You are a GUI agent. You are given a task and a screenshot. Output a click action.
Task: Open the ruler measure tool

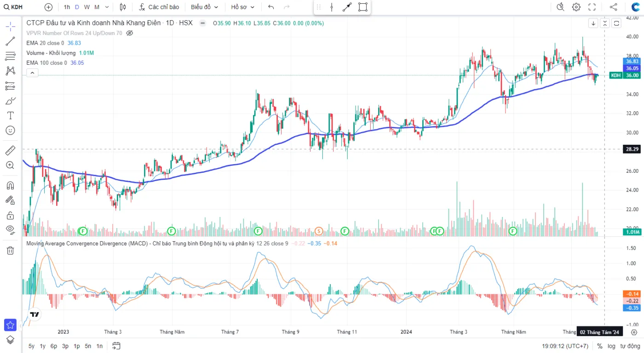[10, 150]
